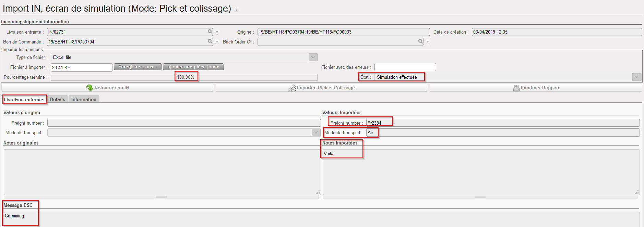Open the original Mode de transport dropdown

click(316, 133)
